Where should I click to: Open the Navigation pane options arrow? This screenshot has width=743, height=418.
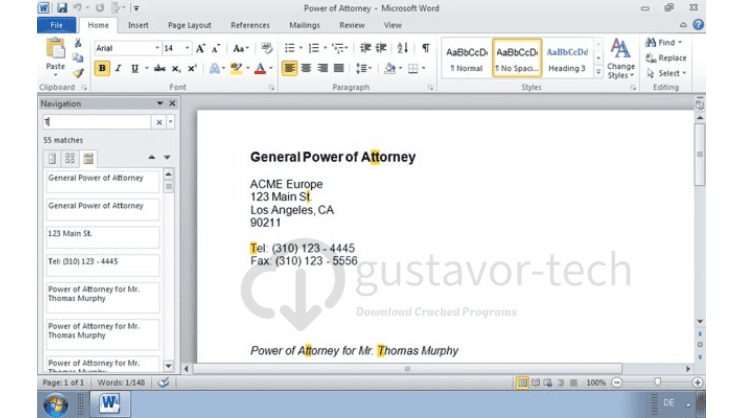[x=160, y=103]
